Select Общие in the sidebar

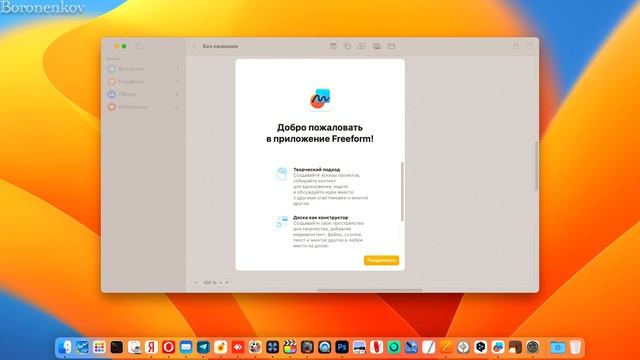[144, 94]
